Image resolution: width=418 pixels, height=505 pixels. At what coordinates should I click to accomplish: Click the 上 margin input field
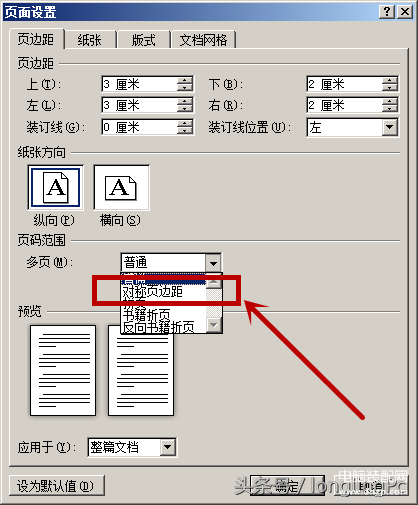[140, 84]
